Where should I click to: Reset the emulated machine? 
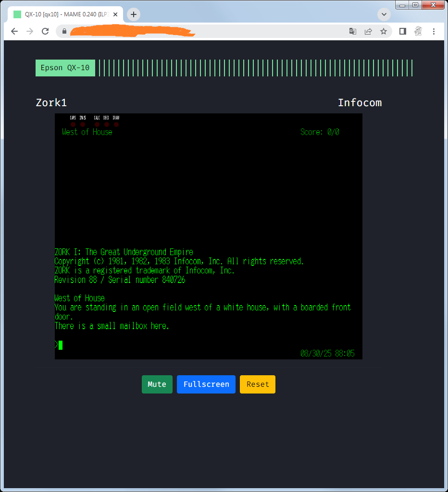[x=258, y=384]
